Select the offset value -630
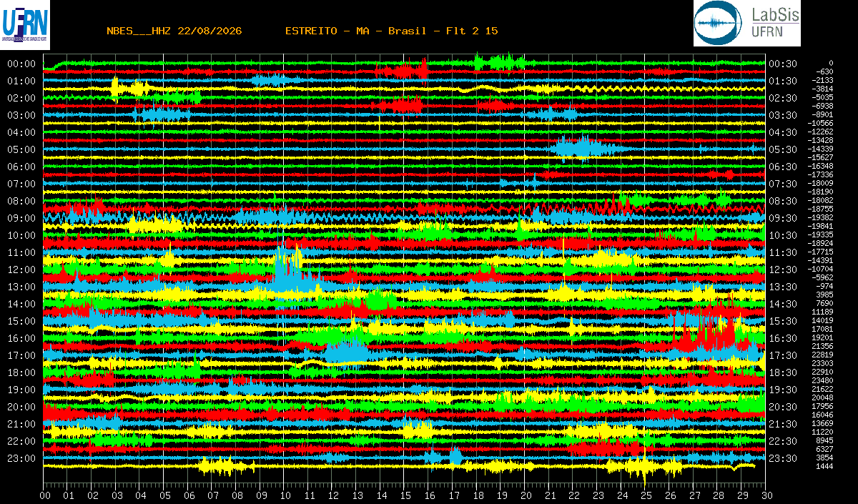 tap(824, 71)
